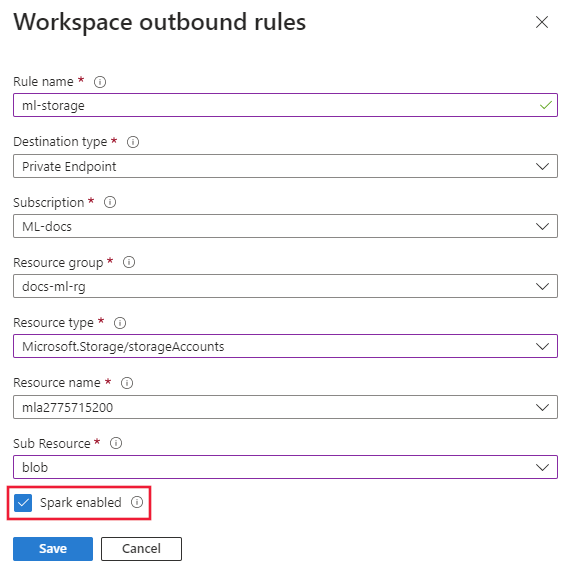Open the Destination type dropdown
The image size is (570, 572).
tap(285, 166)
